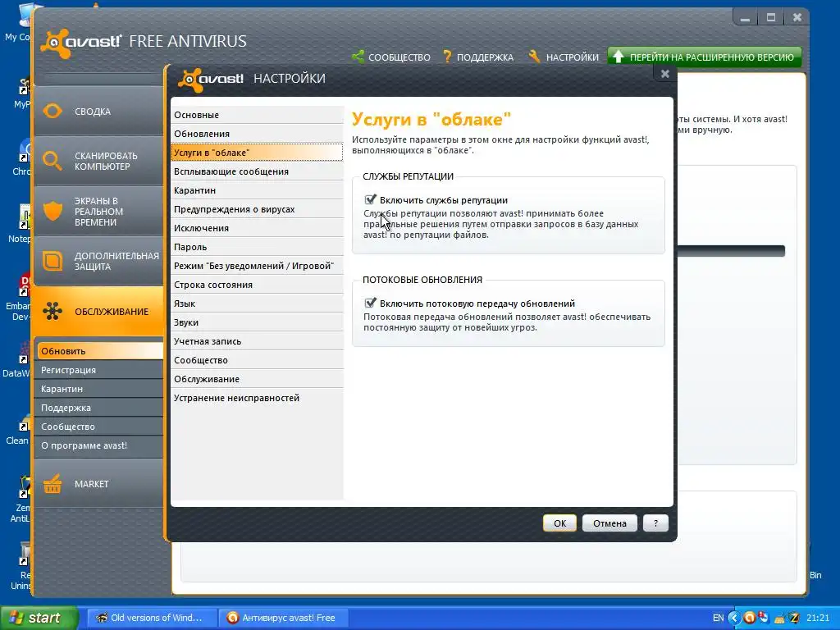
Task: Select Обновить submenu item in sidebar
Action: tap(99, 351)
